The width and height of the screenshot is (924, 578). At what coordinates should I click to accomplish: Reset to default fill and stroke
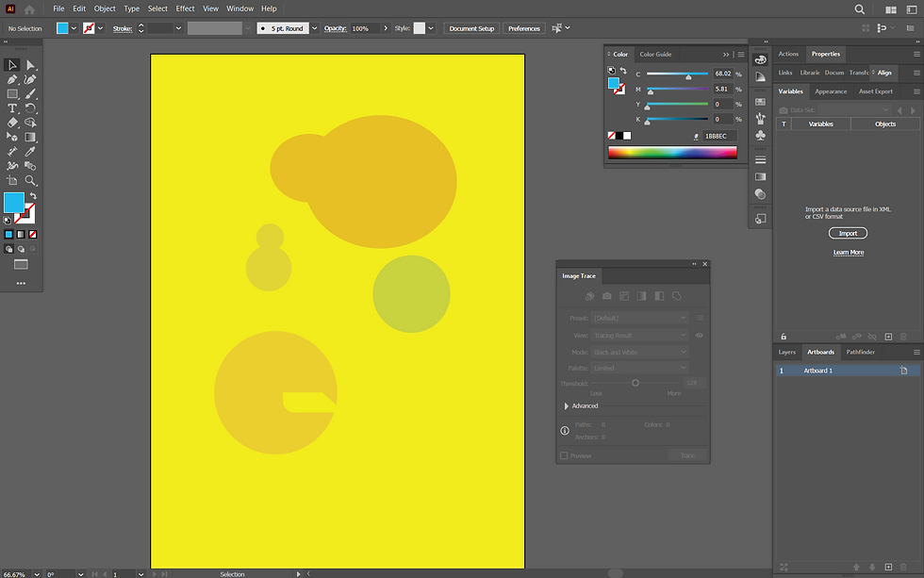pos(8,221)
